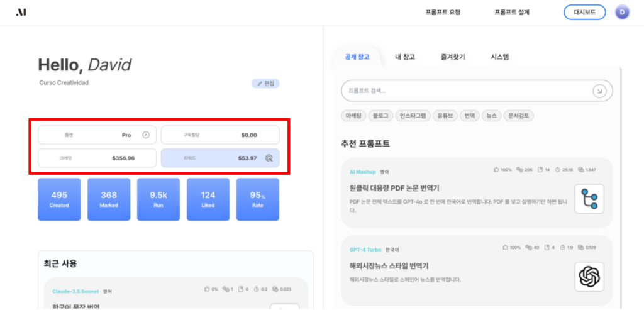Click the AI Mashup branch icon thumbnail

[x=589, y=199]
